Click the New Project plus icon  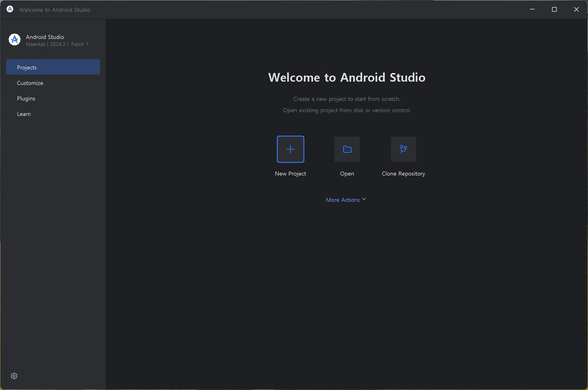pyautogui.click(x=291, y=149)
